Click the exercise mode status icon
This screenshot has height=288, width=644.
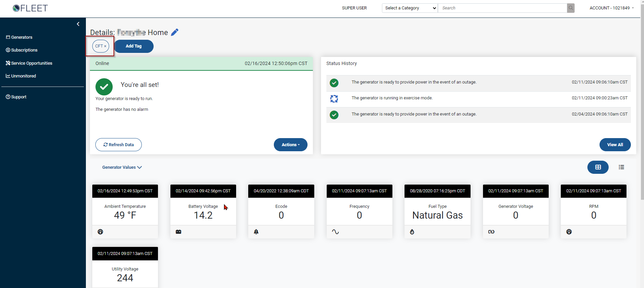pos(334,99)
